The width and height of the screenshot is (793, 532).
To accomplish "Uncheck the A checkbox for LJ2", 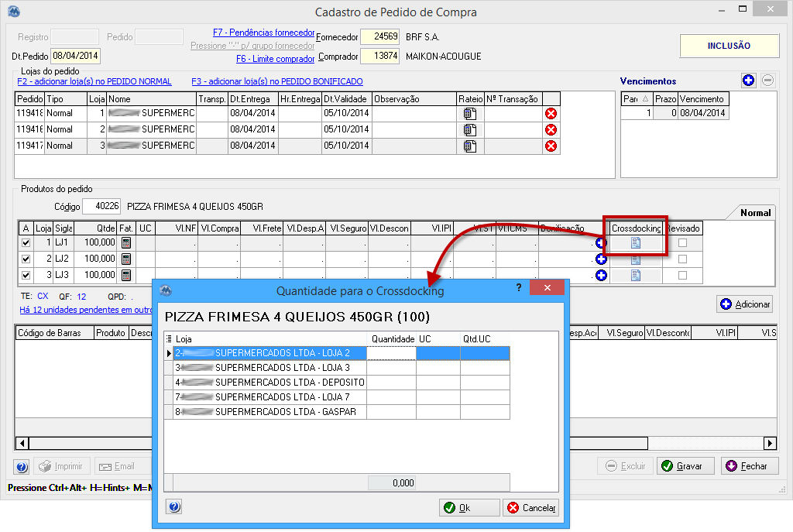I will point(26,259).
